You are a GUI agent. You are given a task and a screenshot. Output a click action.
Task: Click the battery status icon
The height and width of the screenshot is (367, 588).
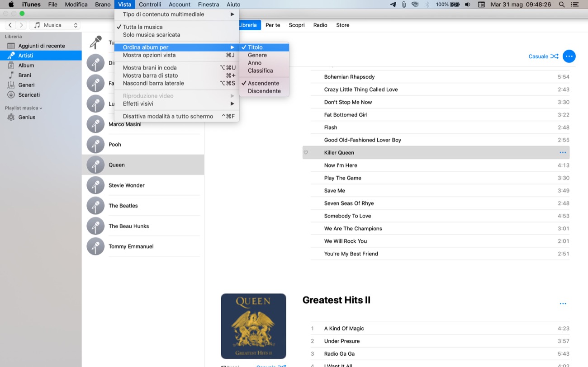pyautogui.click(x=454, y=5)
